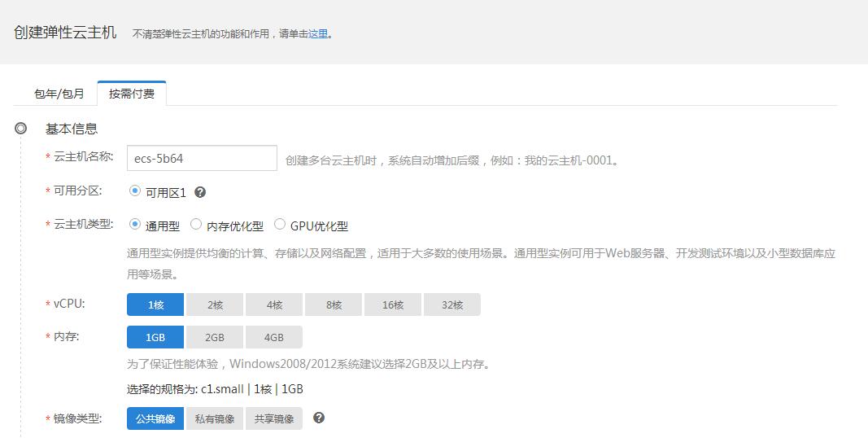
Task: Select the 私有镜像 image type
Action: click(215, 418)
